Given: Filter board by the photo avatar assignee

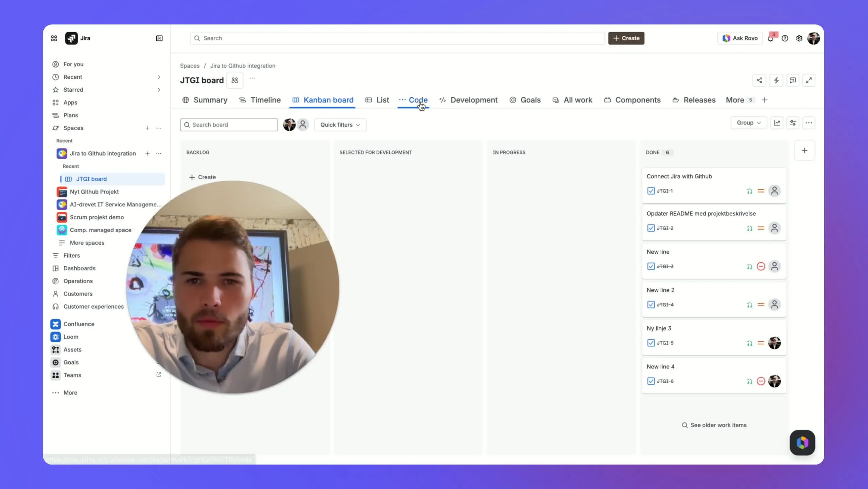Looking at the screenshot, I should [289, 125].
